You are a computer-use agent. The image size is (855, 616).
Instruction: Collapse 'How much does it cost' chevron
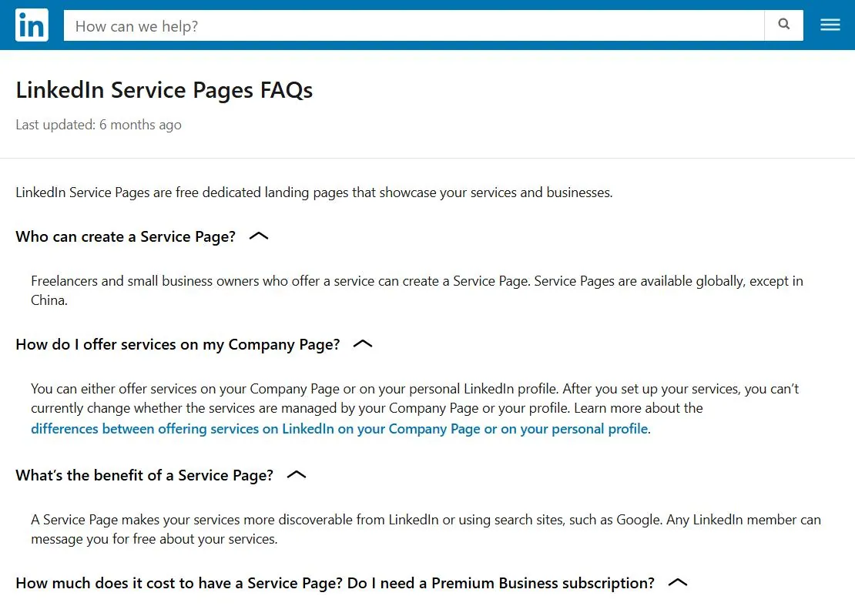[x=678, y=583]
